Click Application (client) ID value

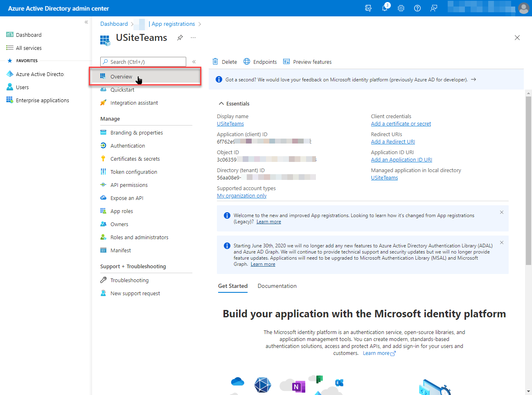coord(264,141)
